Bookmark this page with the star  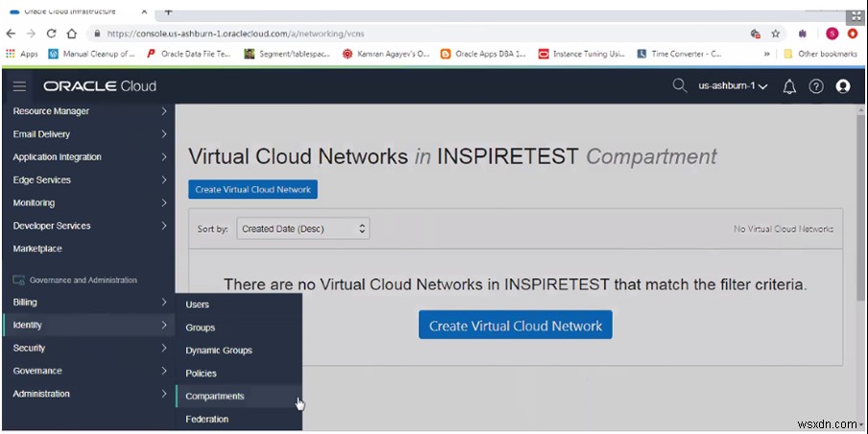pos(776,34)
